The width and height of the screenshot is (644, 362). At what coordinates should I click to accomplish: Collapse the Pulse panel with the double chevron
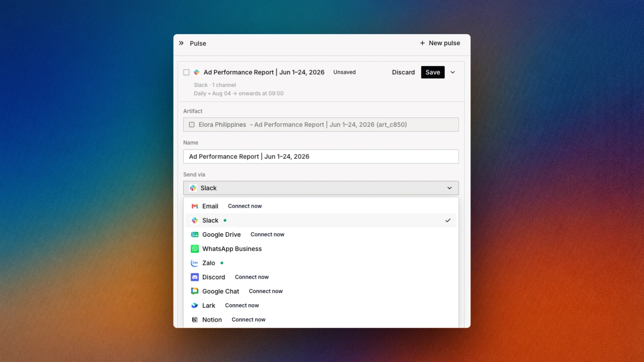point(181,43)
